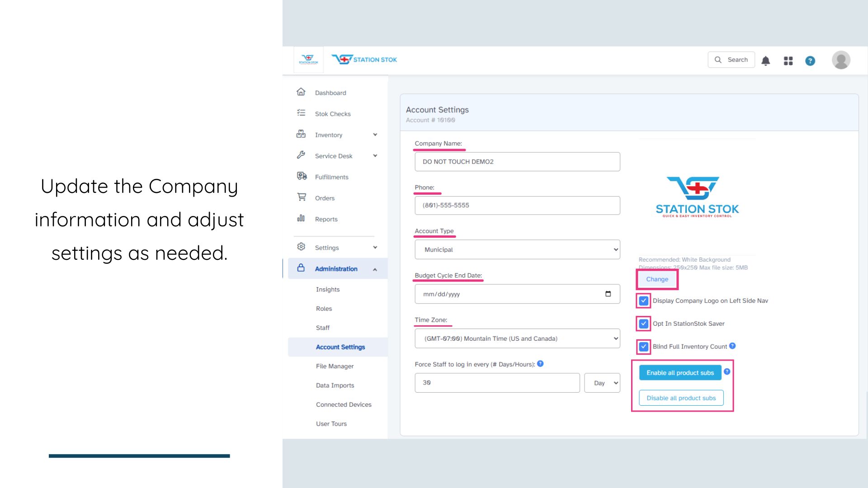868x488 pixels.
Task: Click the Company Name input field
Action: pos(517,162)
